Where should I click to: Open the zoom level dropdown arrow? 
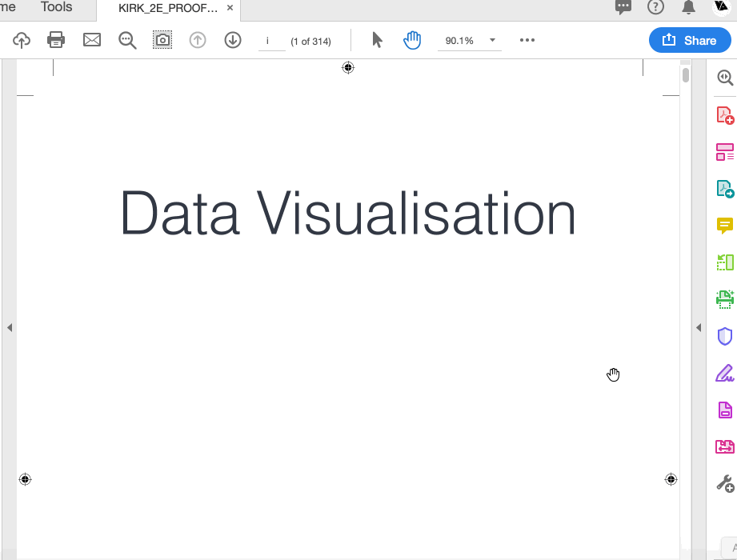click(x=493, y=40)
